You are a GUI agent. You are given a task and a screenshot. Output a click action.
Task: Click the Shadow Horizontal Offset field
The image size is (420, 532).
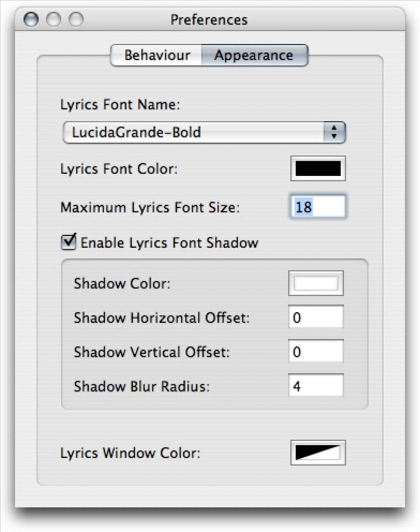coord(316,318)
